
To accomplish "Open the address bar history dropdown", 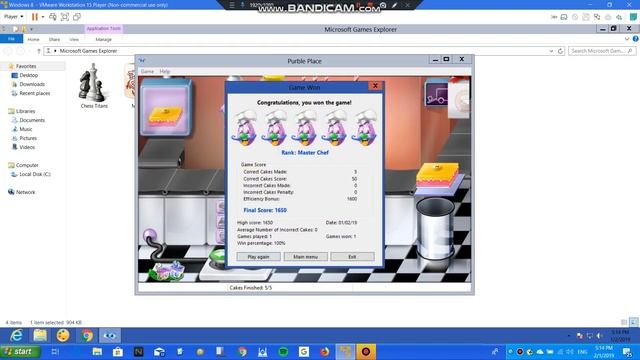I will 551,51.
